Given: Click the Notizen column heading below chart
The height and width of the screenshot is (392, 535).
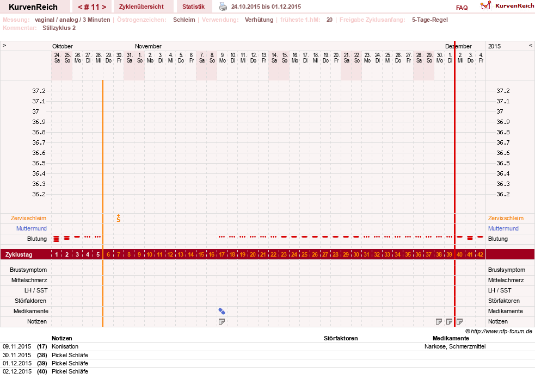Looking at the screenshot, I should coord(62,339).
